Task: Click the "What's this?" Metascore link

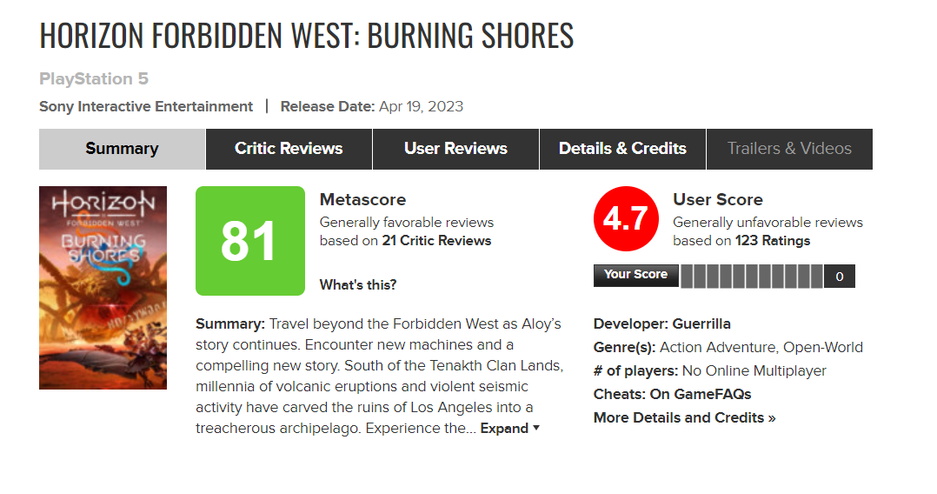Action: click(x=358, y=285)
